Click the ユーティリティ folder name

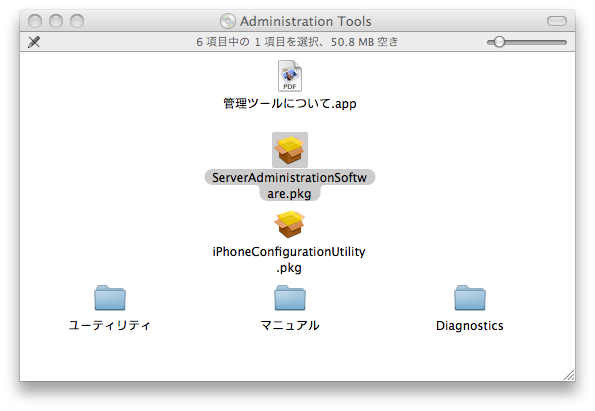click(110, 326)
